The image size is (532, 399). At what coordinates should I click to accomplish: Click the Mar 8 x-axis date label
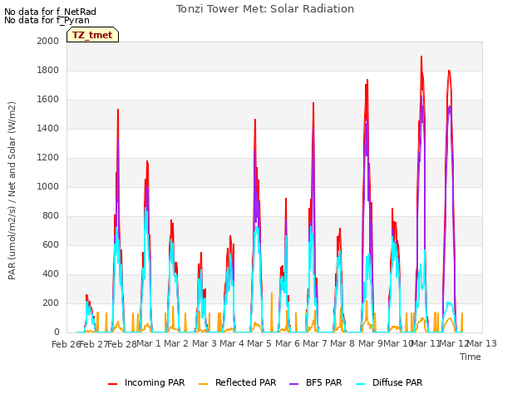tap(342, 343)
